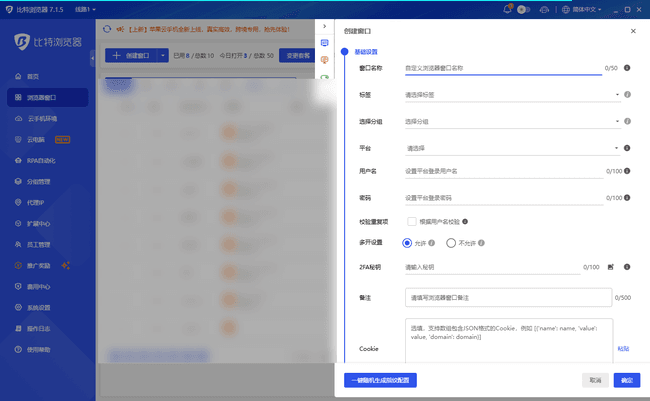Click the 推广奖励 icon in sidebar
Screen dimensions: 650x401
[x=18, y=265]
